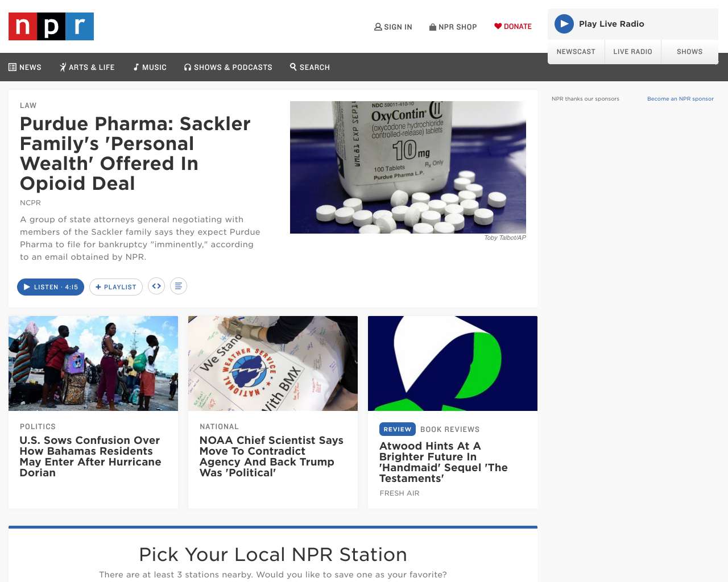Select the Shows tab

[690, 52]
